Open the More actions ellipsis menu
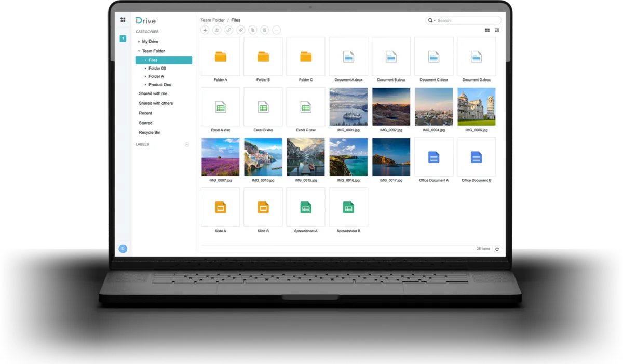 (x=277, y=30)
